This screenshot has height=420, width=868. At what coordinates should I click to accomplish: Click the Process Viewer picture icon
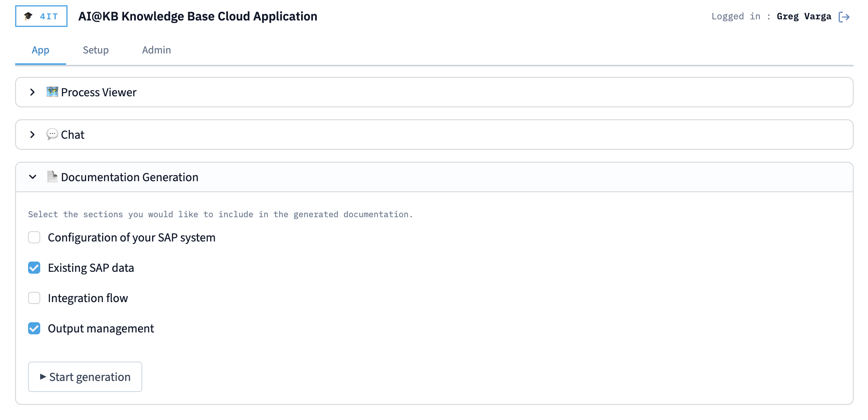(x=52, y=92)
